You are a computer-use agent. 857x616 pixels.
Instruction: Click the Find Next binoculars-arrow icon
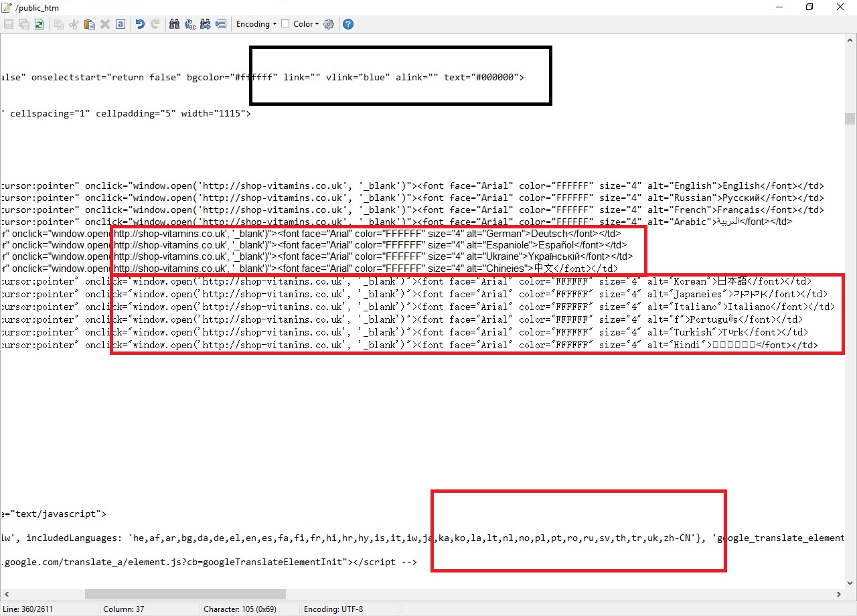(x=205, y=24)
